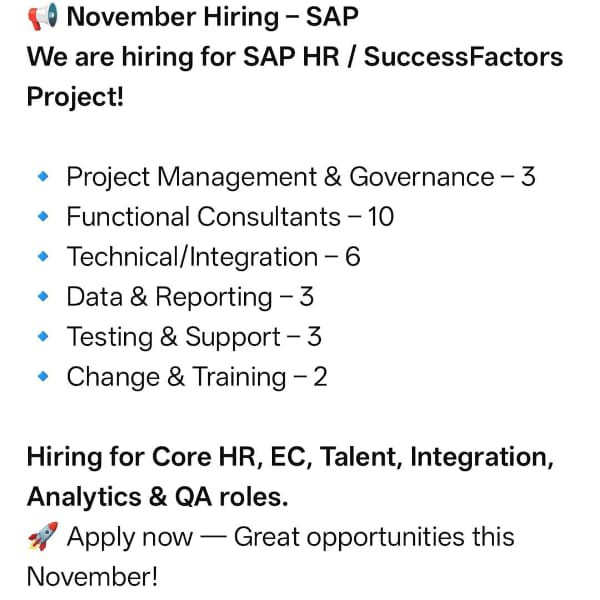Select "Technical/Integration – 6" list item
Image resolution: width=600 pixels, height=600 pixels.
(213, 257)
